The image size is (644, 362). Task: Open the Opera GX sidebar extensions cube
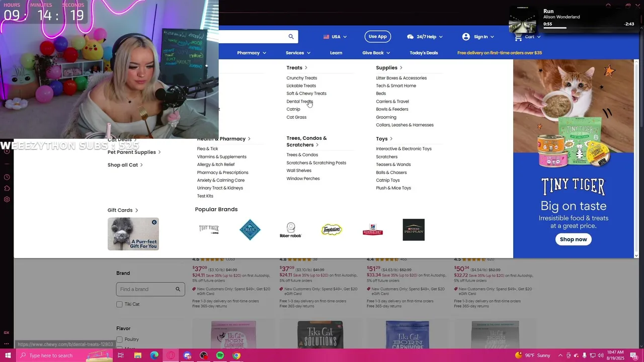tap(7, 188)
